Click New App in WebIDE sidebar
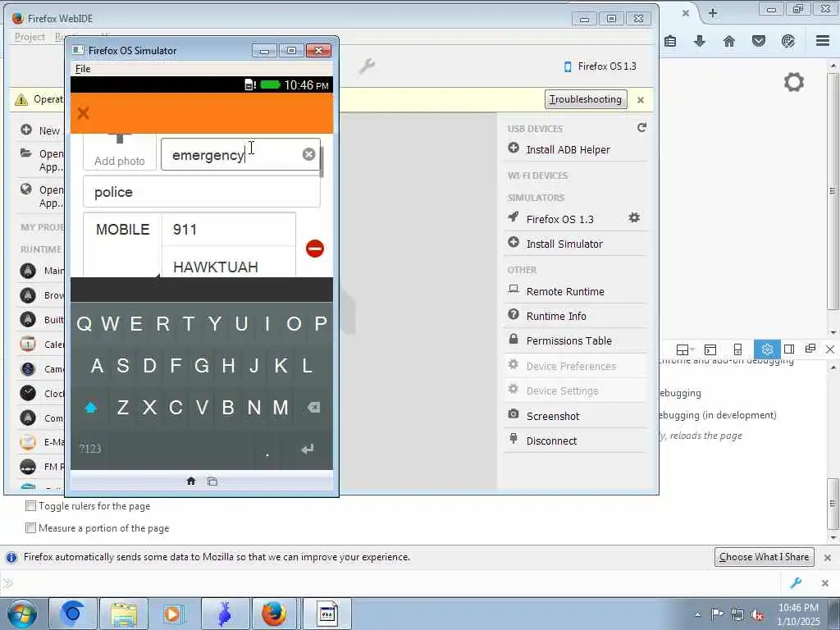 coord(41,130)
